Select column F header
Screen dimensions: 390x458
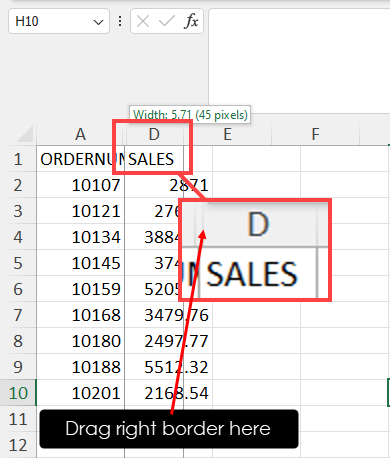coord(315,134)
